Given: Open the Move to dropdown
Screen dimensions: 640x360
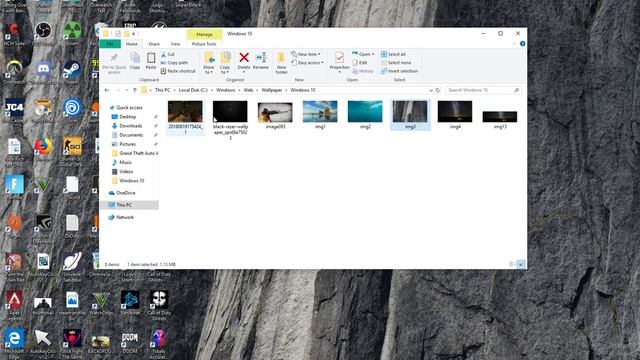Looking at the screenshot, I should 209,63.
